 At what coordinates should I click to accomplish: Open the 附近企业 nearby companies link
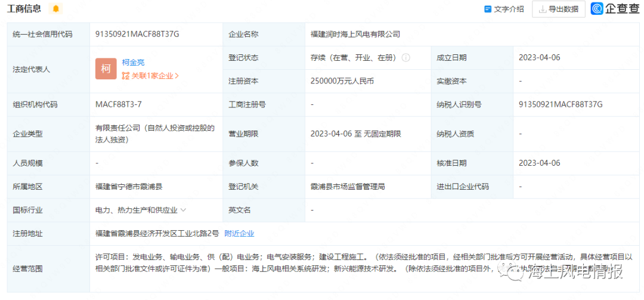click(x=239, y=233)
